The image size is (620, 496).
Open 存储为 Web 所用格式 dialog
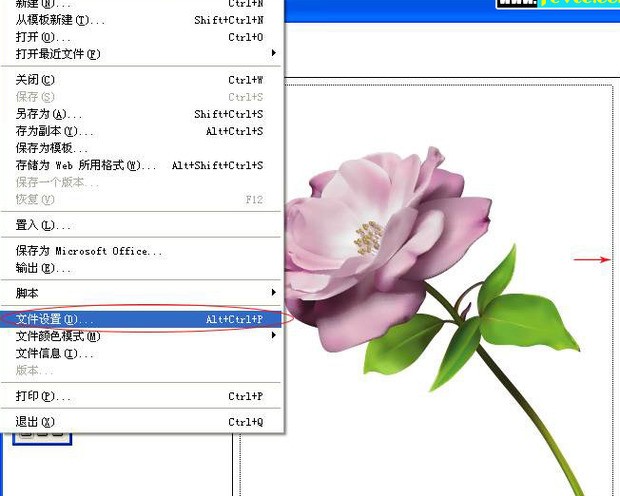click(x=87, y=165)
